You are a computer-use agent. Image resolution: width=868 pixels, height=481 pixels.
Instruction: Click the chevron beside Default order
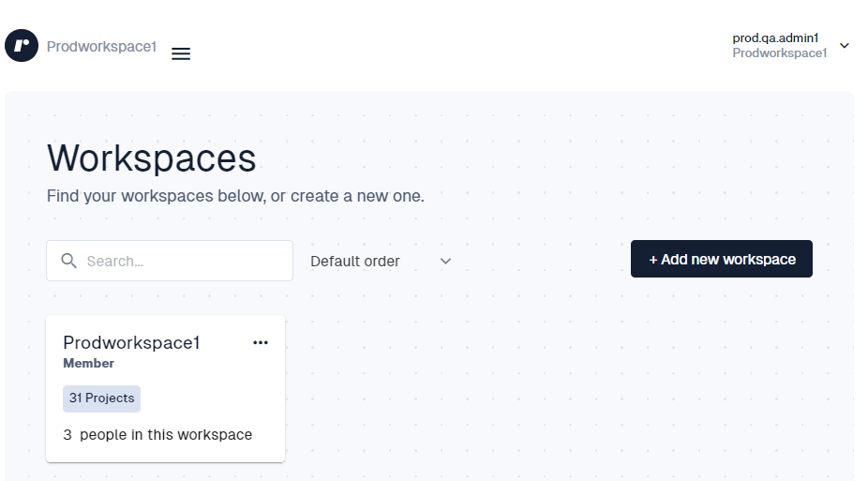445,262
